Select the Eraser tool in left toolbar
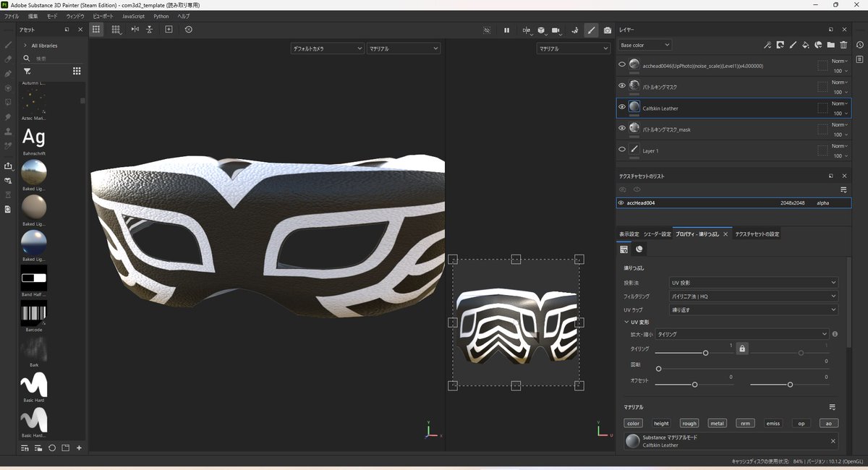868x470 pixels. (8, 59)
